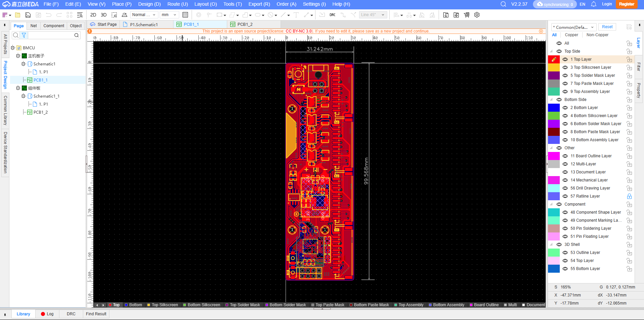This screenshot has width=644, height=320.
Task: Open the Gerber export toolbar icon
Action: (446, 15)
